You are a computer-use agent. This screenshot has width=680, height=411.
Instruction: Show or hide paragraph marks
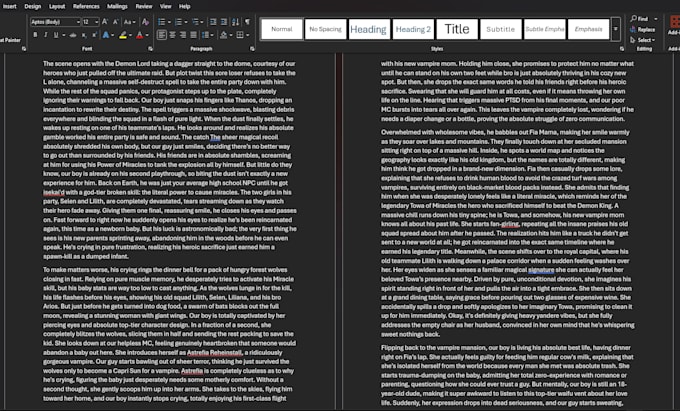(x=247, y=22)
